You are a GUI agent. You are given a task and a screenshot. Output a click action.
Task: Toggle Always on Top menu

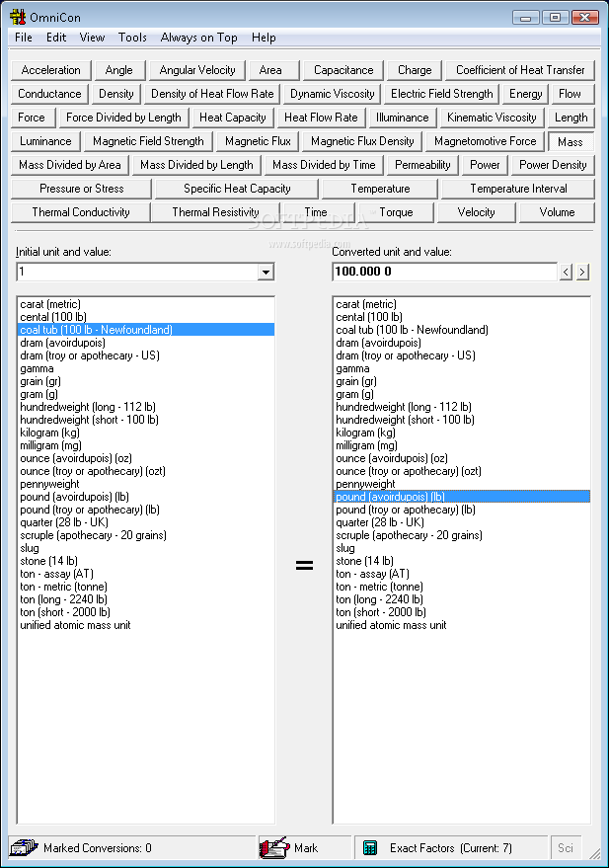click(198, 38)
